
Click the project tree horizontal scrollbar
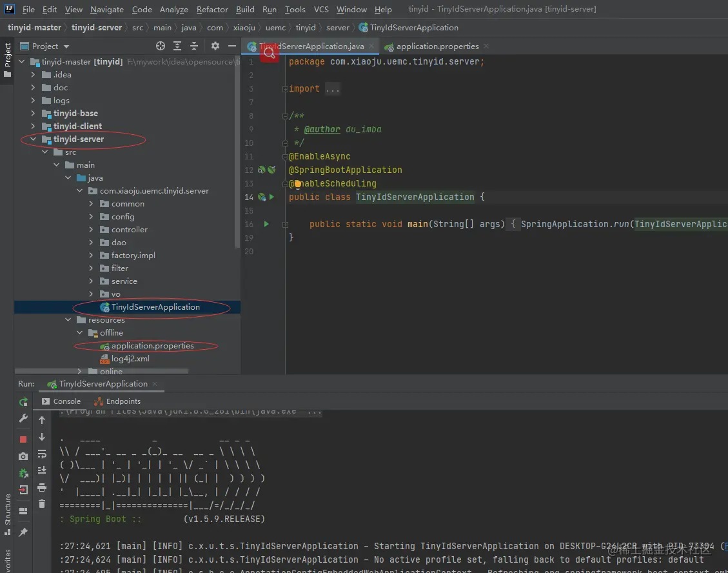(x=101, y=371)
